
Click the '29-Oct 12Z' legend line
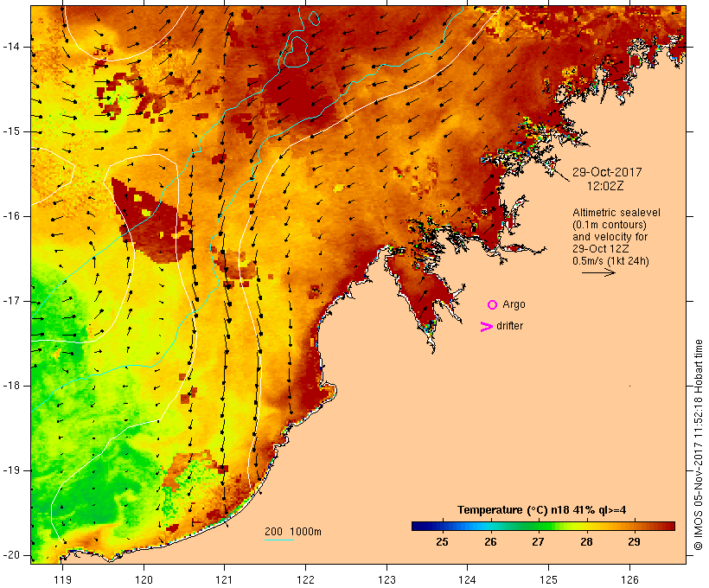[600, 249]
